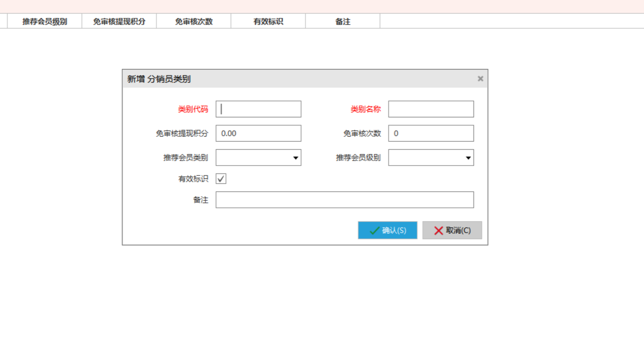Click the 备注 table column header
Viewport: 644px width, 340px height.
point(343,21)
